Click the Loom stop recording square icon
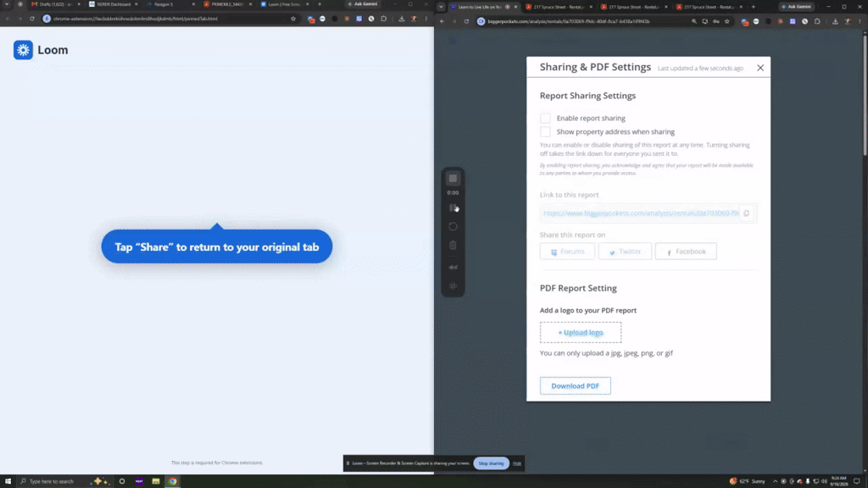The image size is (868, 488). 453,178
